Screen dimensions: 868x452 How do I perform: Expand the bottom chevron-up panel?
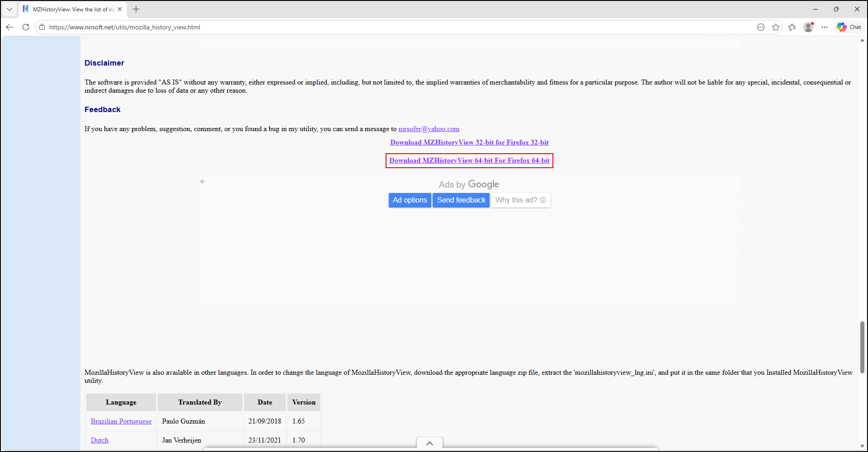pos(429,443)
